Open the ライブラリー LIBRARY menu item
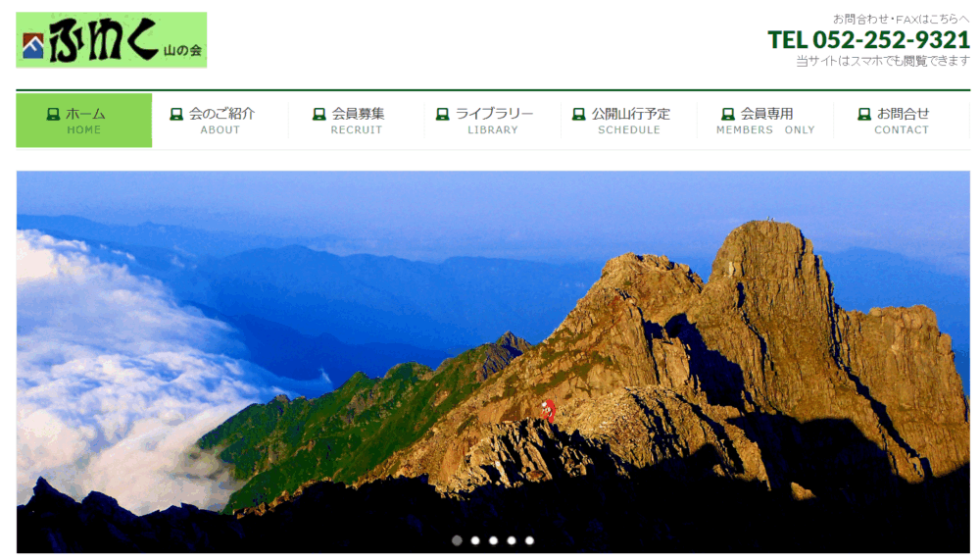The image size is (980, 560). coord(493,120)
